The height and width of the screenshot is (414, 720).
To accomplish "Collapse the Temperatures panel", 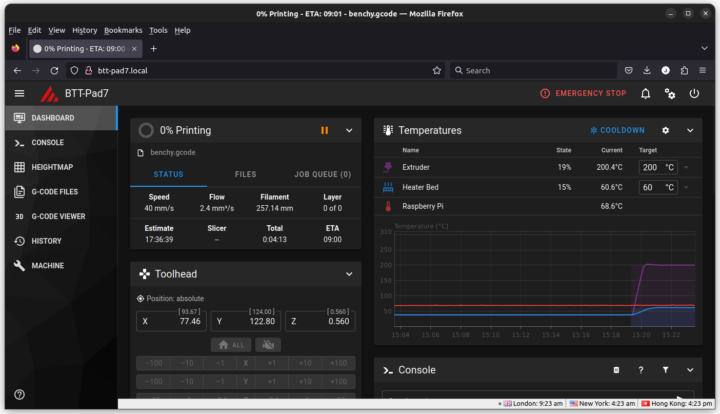I will [690, 130].
